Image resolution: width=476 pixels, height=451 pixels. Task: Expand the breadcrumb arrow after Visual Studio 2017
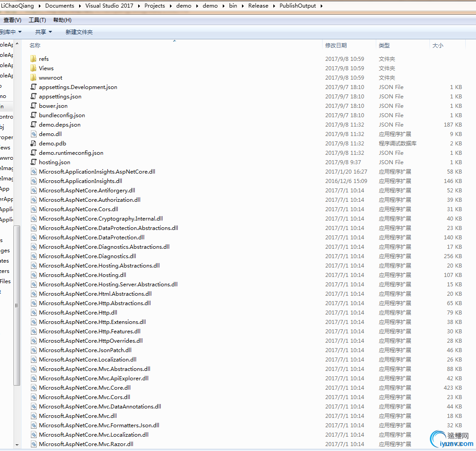click(139, 6)
